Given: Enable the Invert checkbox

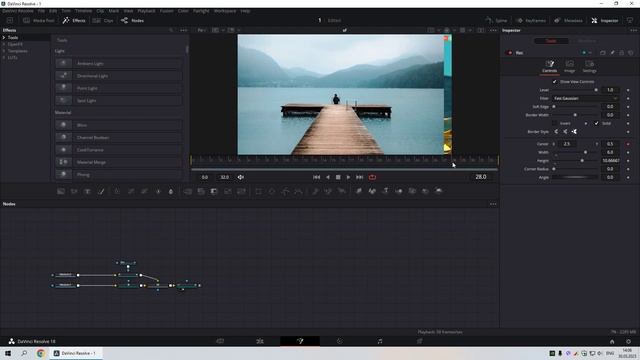Looking at the screenshot, I should 554,123.
